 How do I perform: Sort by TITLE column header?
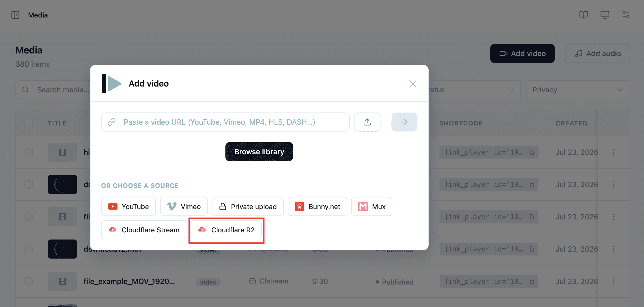(57, 123)
